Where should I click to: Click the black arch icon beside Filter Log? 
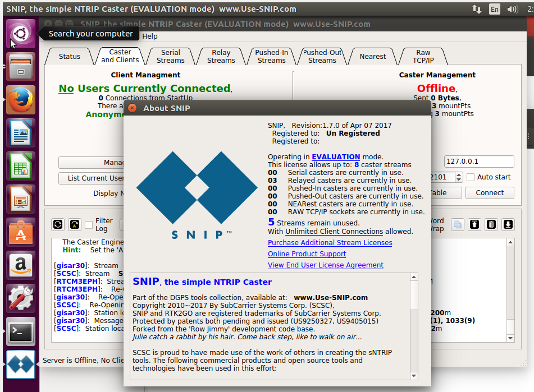point(75,224)
